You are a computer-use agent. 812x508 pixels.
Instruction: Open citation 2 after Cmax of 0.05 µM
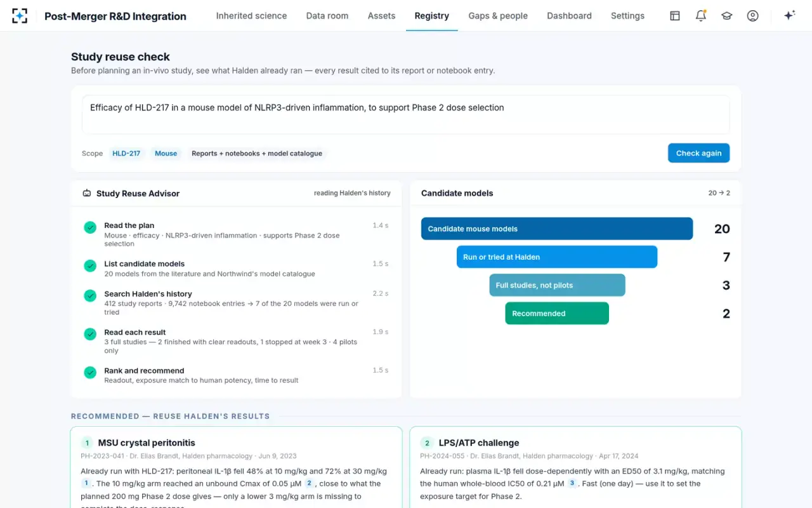point(309,483)
